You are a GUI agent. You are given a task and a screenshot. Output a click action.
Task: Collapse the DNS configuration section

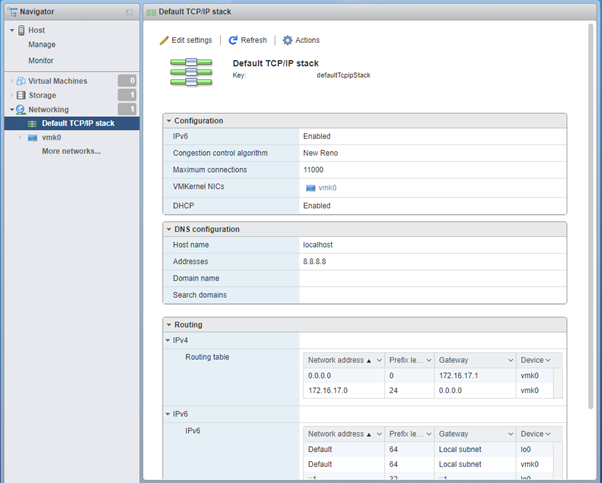[x=169, y=229]
